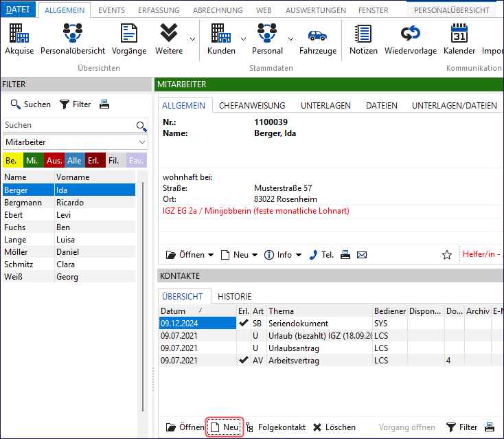This screenshot has width=504, height=439.
Task: Open Notizen in the ribbon
Action: [x=363, y=38]
